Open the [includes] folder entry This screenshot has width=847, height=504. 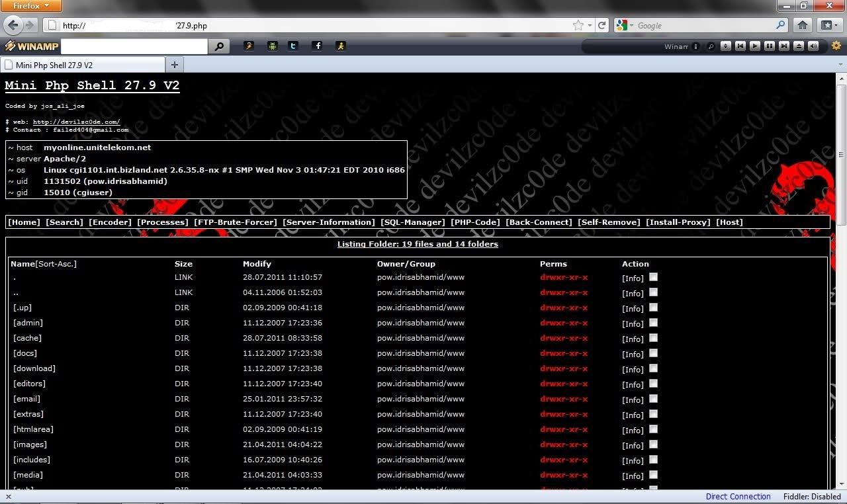pos(32,460)
